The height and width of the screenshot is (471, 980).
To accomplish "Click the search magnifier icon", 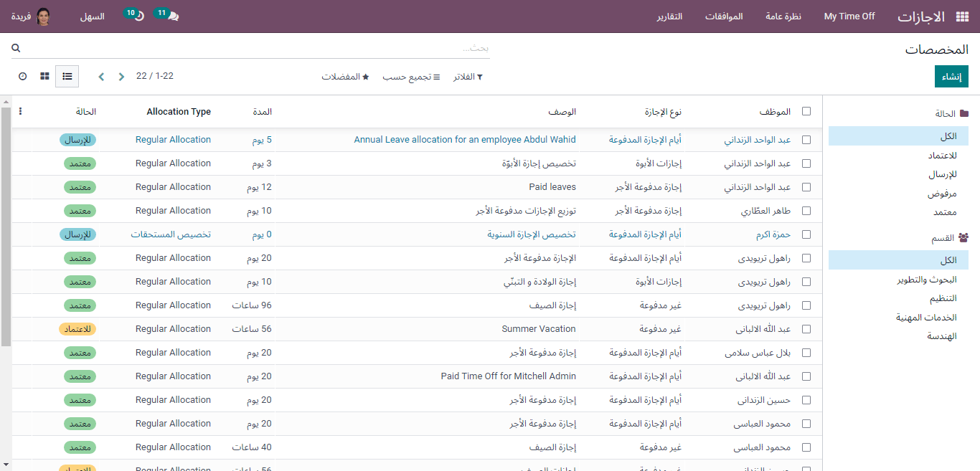I will coord(16,48).
